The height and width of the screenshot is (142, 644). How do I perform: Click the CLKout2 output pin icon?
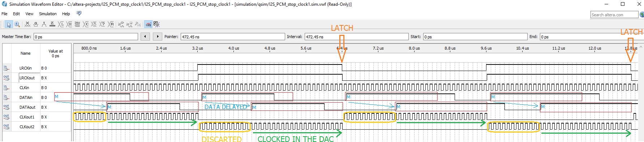click(6, 126)
